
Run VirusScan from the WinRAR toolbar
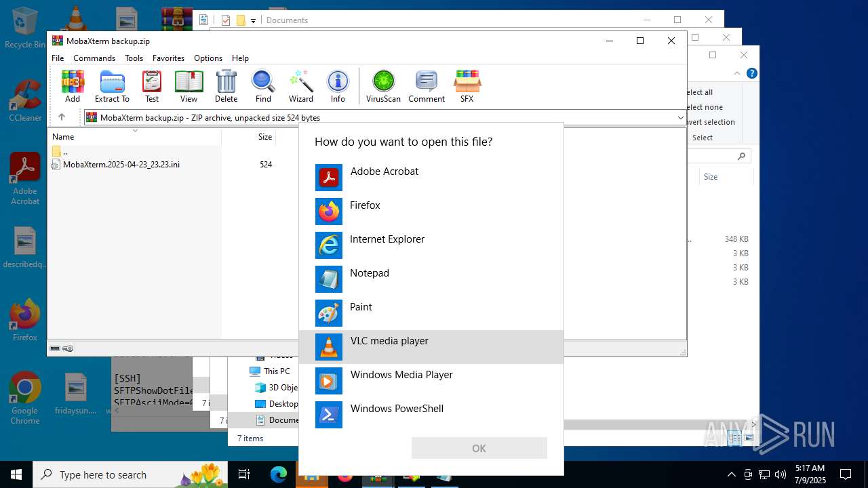pyautogui.click(x=383, y=86)
